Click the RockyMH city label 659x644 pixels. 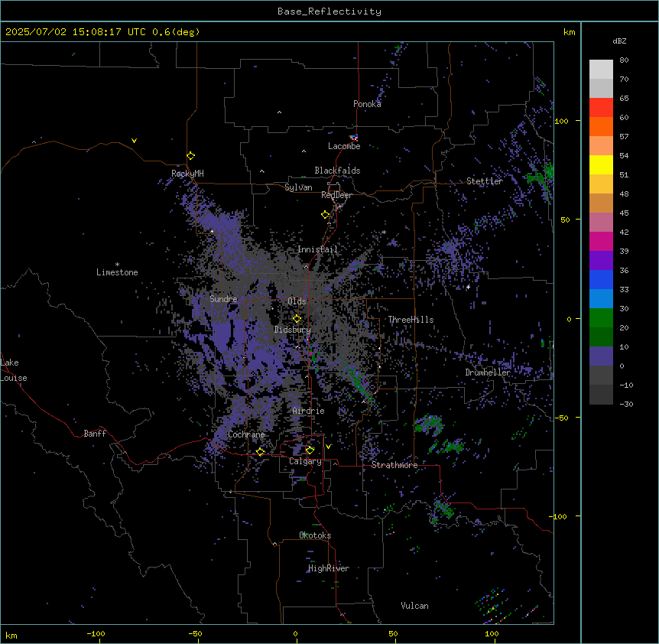point(187,173)
